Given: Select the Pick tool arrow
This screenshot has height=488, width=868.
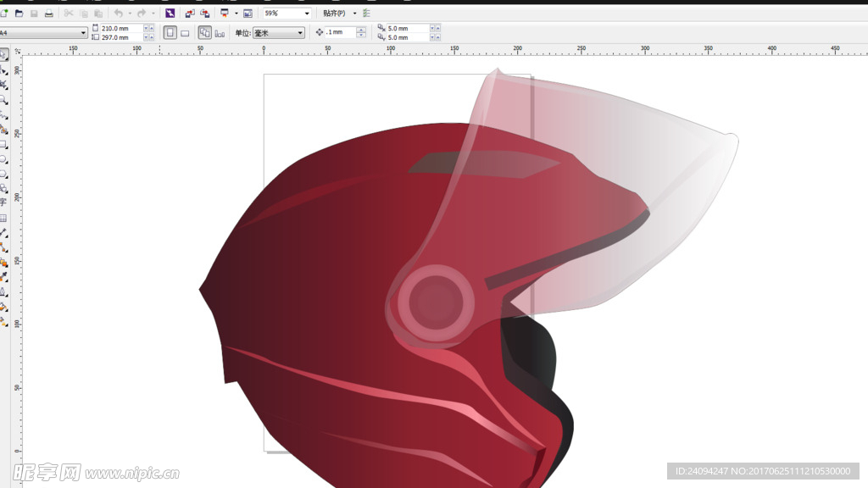Looking at the screenshot, I should pos(3,54).
